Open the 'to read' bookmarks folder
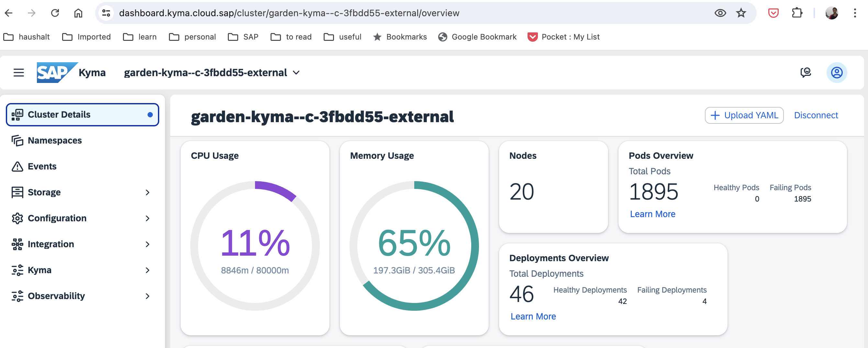868x348 pixels. point(291,37)
